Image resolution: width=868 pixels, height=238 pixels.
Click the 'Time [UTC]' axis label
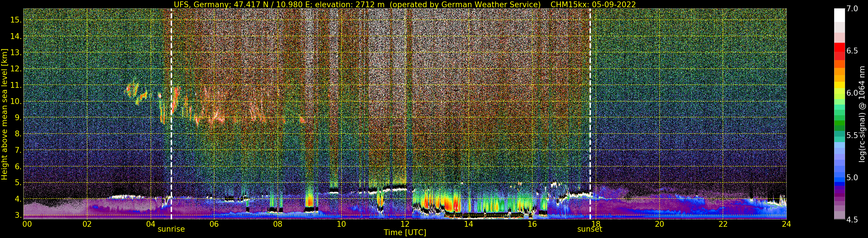[x=405, y=233]
